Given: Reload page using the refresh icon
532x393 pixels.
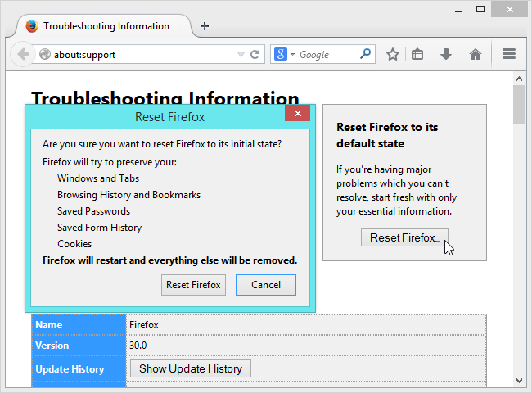Looking at the screenshot, I should pyautogui.click(x=255, y=55).
